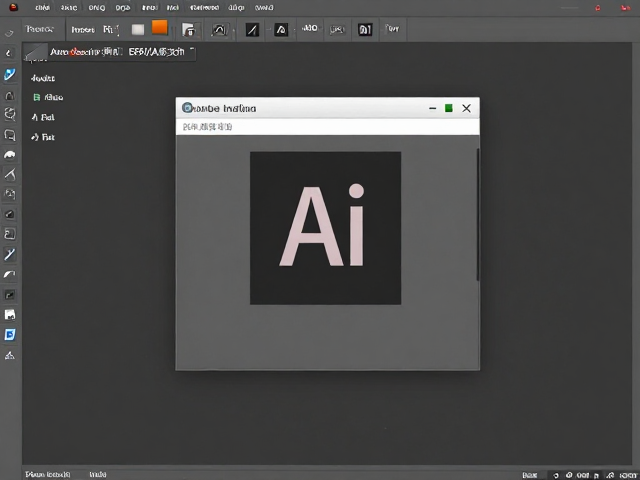Select the dome-shaped tool in left toolbar
640x480 pixels.
(10, 155)
